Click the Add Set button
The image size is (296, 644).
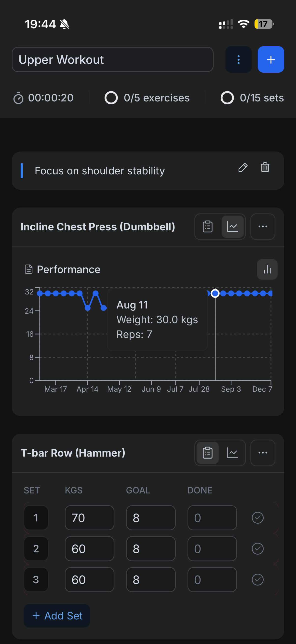pyautogui.click(x=57, y=616)
